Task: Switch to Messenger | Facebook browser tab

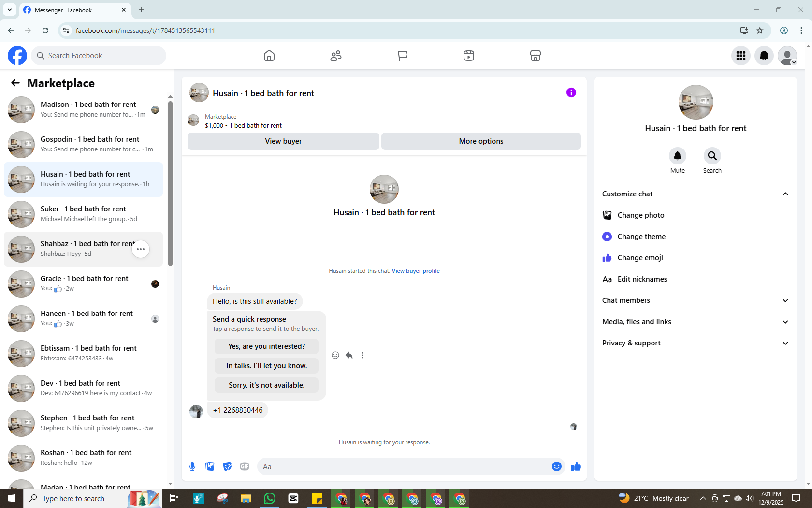Action: (75, 10)
